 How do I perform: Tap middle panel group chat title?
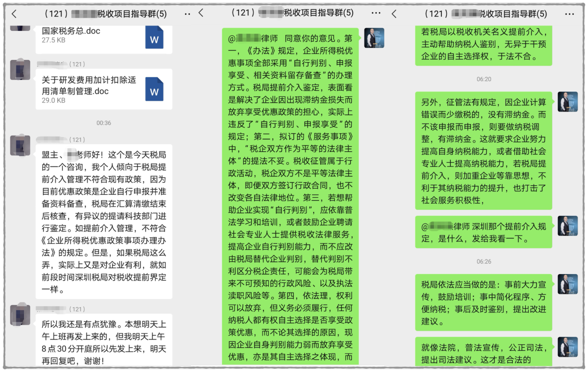click(x=291, y=13)
